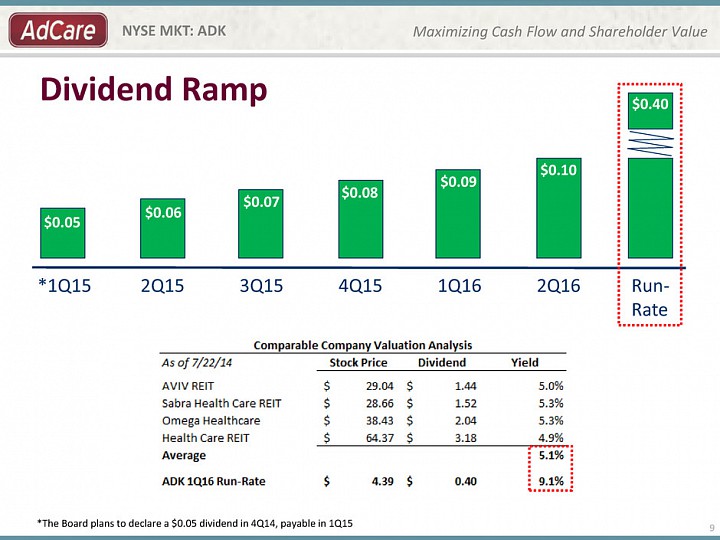The width and height of the screenshot is (720, 540).
Task: Click the 9.1% ADK yield
Action: click(551, 481)
